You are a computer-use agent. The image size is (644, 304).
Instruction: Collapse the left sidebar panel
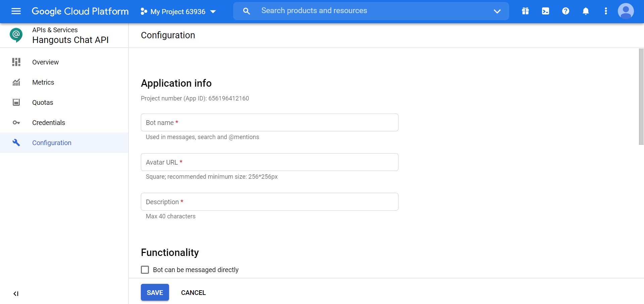point(16,294)
